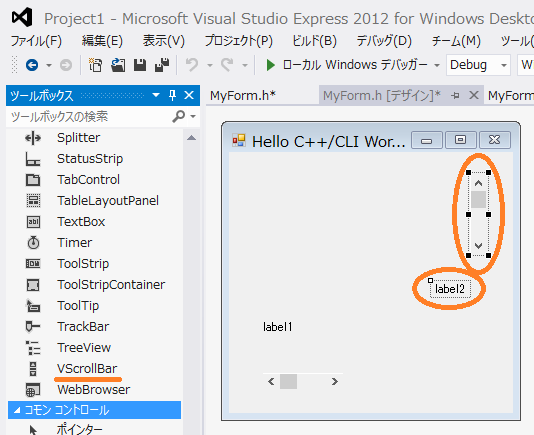Switch to MyForm.h [デザイン]* tab
The width and height of the screenshot is (534, 435).
381,96
